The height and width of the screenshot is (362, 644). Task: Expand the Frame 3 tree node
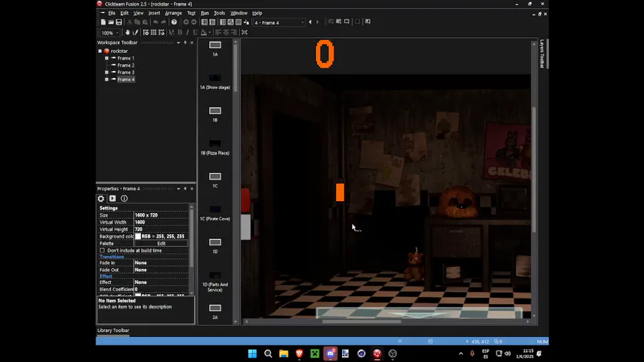pos(107,72)
